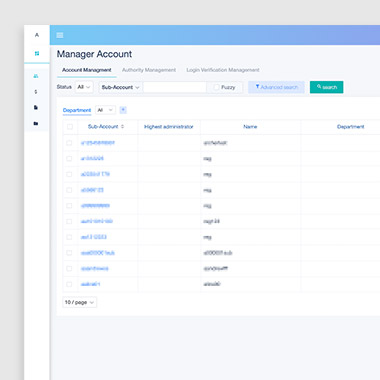380x380 pixels.
Task: Toggle the hamburger menu in the header
Action: [x=60, y=35]
